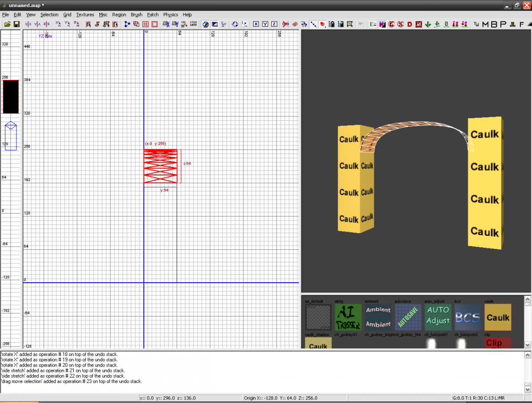Expand the Brush menu

pyautogui.click(x=137, y=15)
